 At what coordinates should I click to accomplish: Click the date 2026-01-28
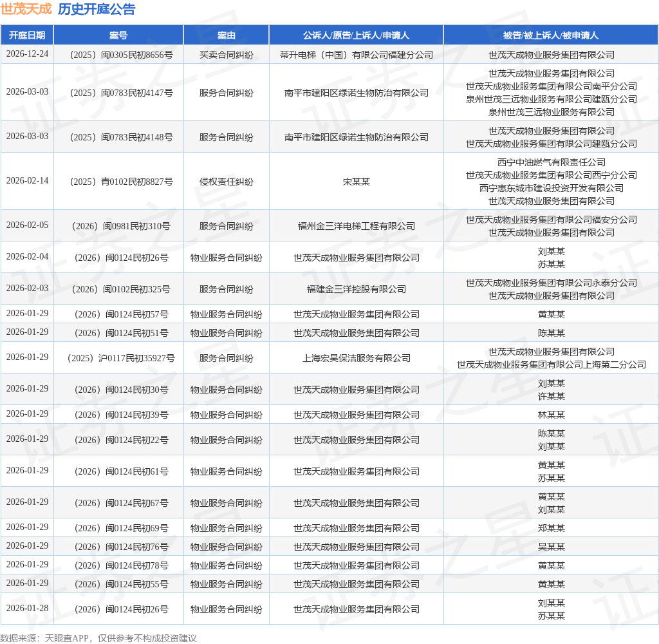coord(27,608)
